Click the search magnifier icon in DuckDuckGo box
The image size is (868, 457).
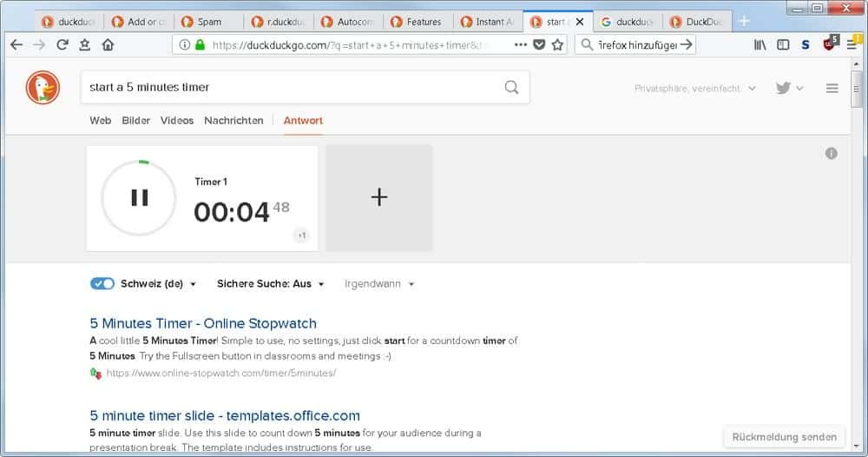click(511, 87)
